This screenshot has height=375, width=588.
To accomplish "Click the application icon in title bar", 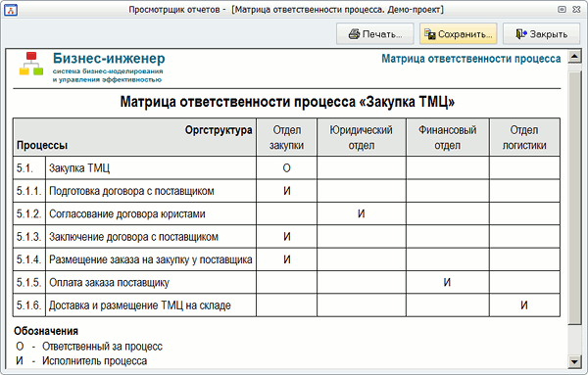I will point(11,10).
